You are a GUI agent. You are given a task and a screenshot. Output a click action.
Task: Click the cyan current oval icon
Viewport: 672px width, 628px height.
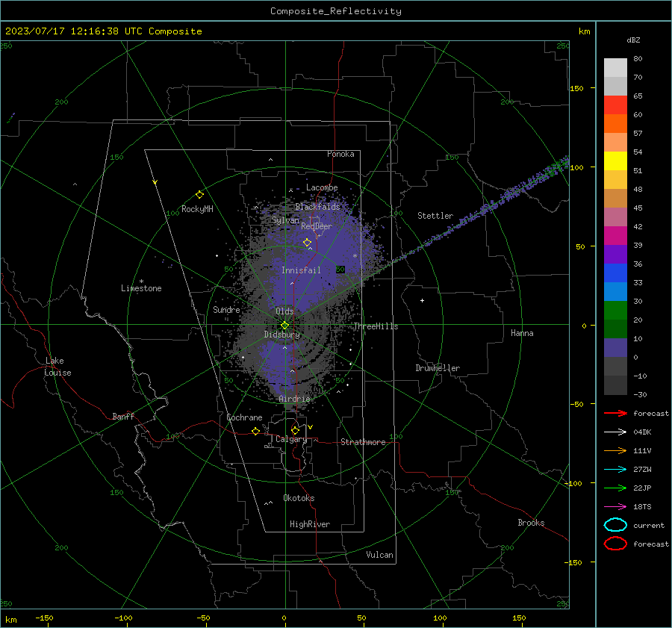click(x=615, y=525)
